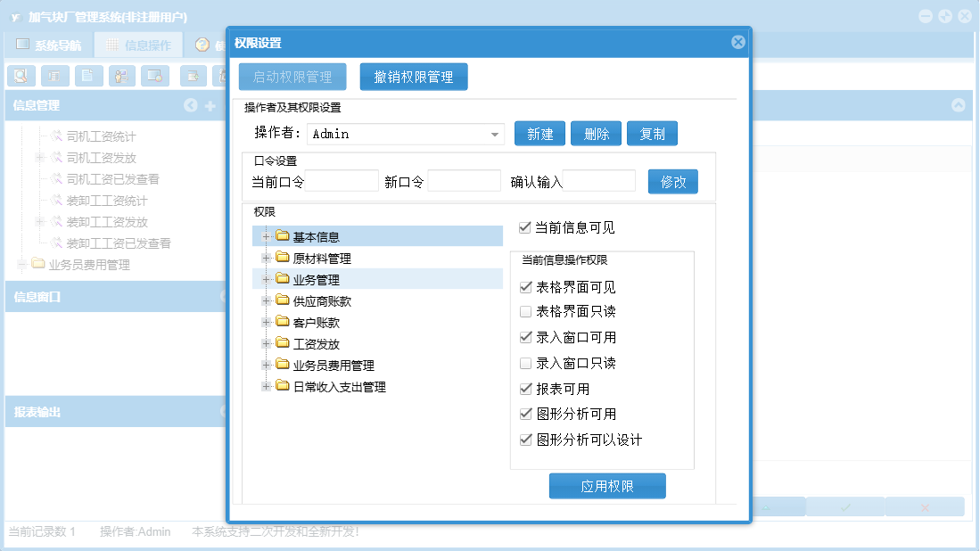
Task: Click 新建 to create operator
Action: tap(540, 134)
